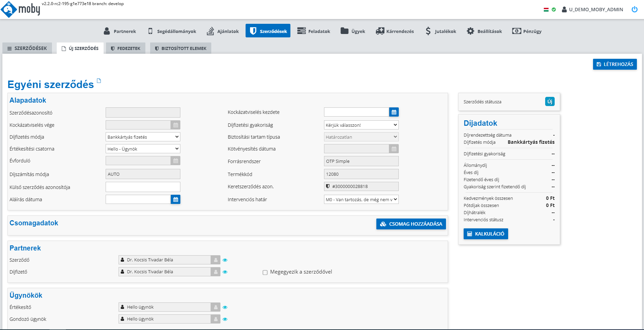Screen dimensions: 644x330
Task: Click the Hungarian flag language icon
Action: pos(546,10)
